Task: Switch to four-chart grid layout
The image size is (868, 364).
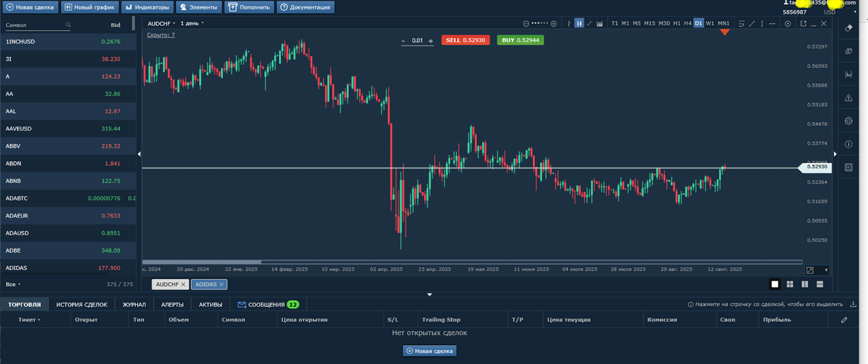Action: pos(790,284)
